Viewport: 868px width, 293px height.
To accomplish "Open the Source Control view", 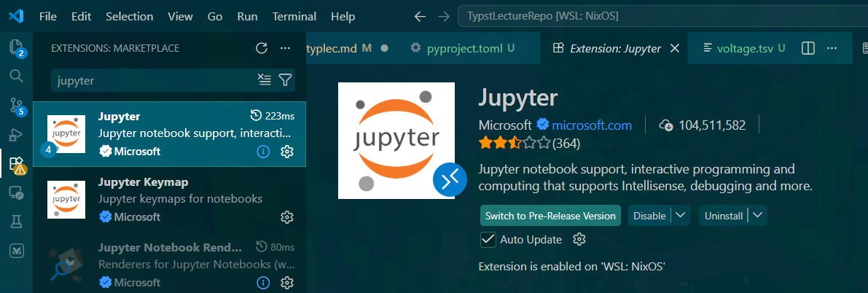I will click(17, 105).
